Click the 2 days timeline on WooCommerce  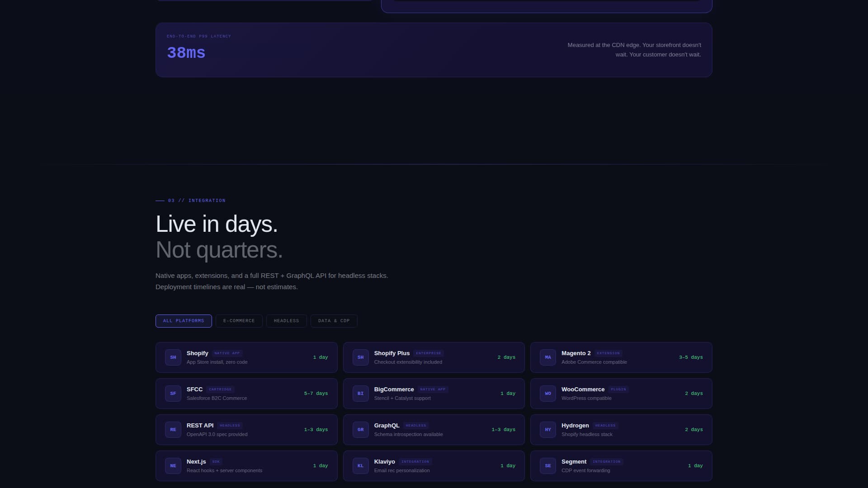tap(694, 394)
